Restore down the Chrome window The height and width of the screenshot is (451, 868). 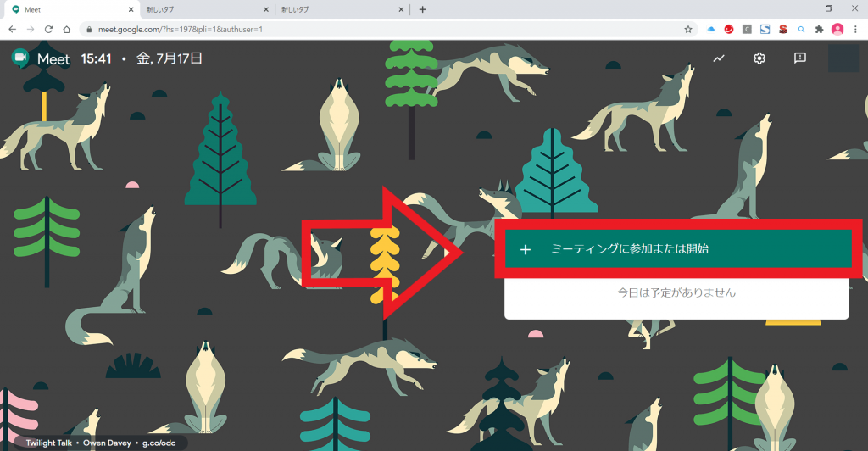pyautogui.click(x=829, y=8)
